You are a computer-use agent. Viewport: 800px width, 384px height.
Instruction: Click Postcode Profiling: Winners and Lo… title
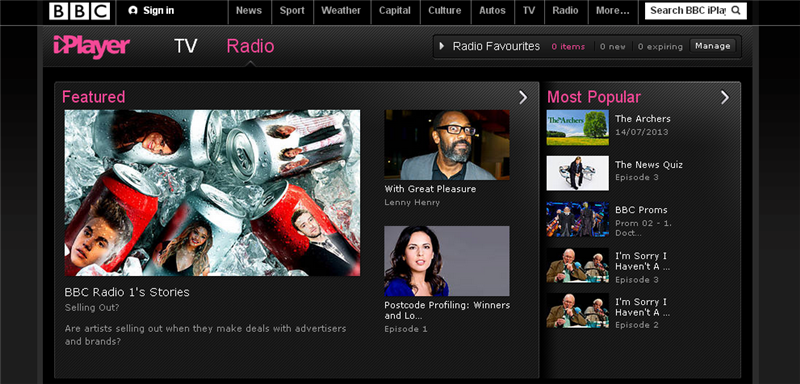(447, 310)
